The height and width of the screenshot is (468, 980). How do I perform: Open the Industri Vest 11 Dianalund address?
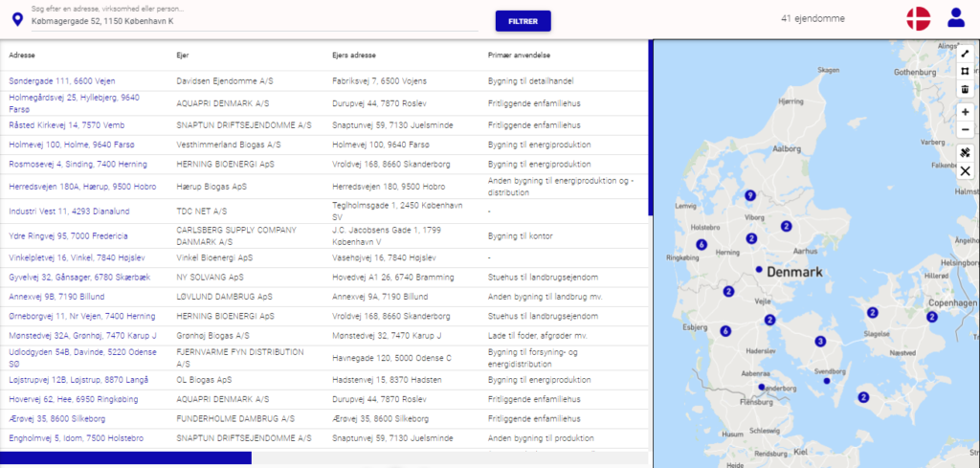[69, 211]
